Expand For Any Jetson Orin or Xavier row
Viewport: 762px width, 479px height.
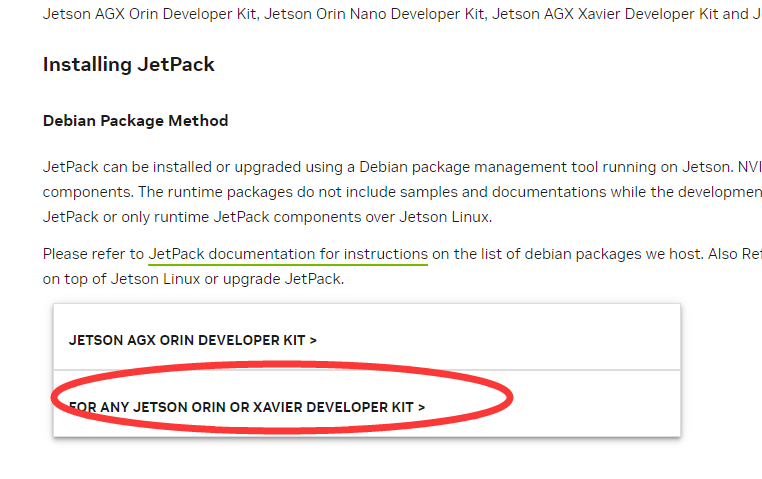click(247, 407)
